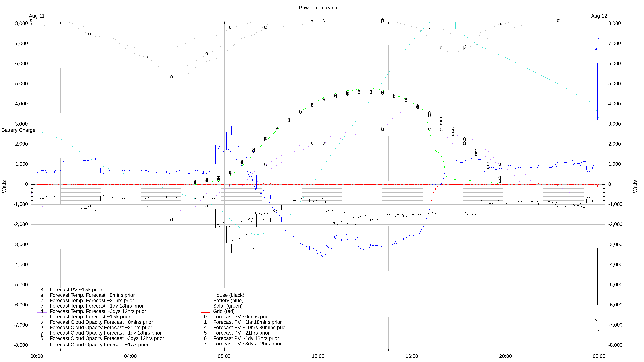Click legend 'Forecast Temp. Forecast ~1dy 18hrs prior'
The image size is (644, 362).
pos(96,306)
